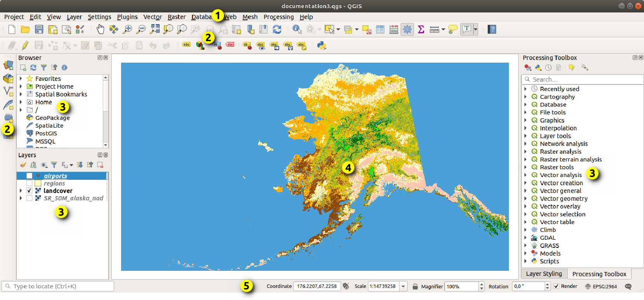The image size is (644, 300).
Task: Click the New Shapefile Layer icon
Action: 8,91
